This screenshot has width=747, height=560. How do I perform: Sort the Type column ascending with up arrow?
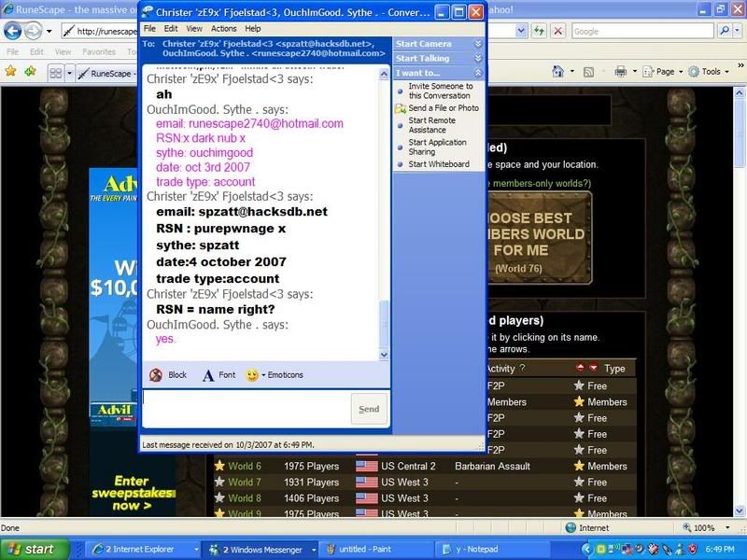click(x=580, y=367)
